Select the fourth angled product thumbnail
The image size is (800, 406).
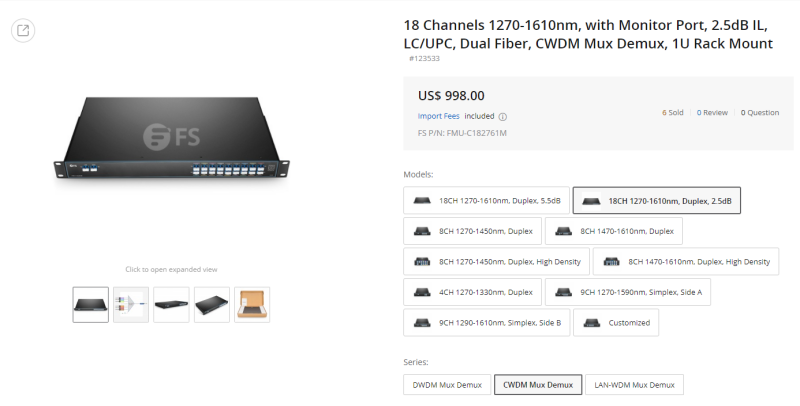click(x=212, y=304)
